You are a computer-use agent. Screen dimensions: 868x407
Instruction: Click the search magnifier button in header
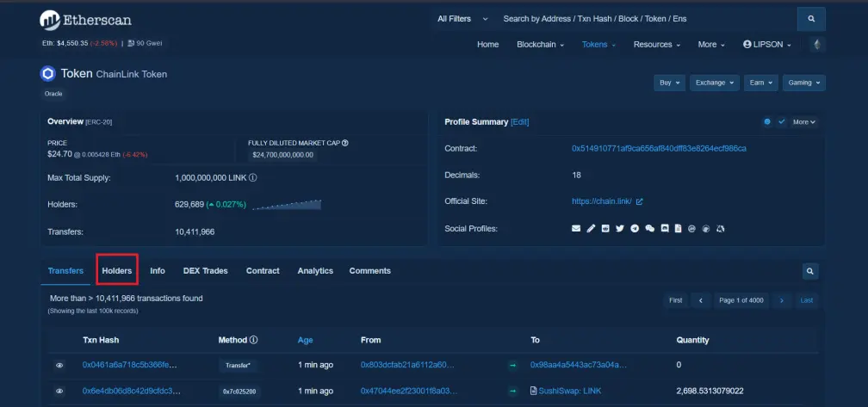click(811, 19)
